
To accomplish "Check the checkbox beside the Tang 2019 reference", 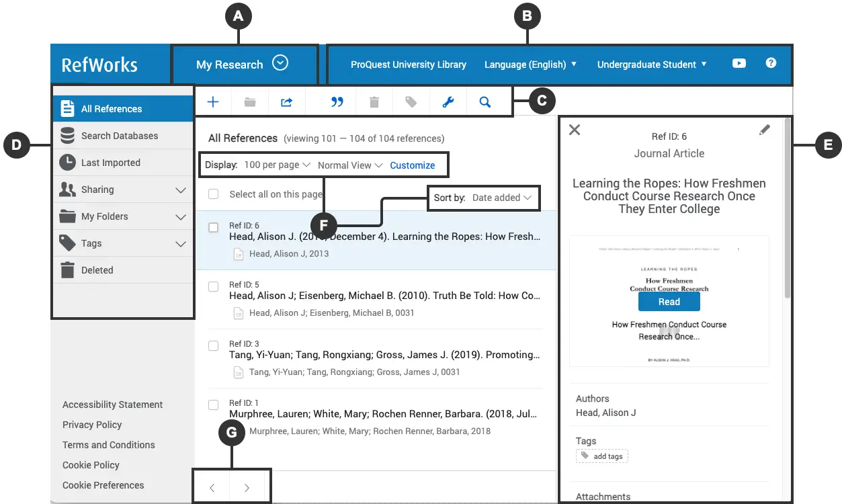I will [213, 345].
